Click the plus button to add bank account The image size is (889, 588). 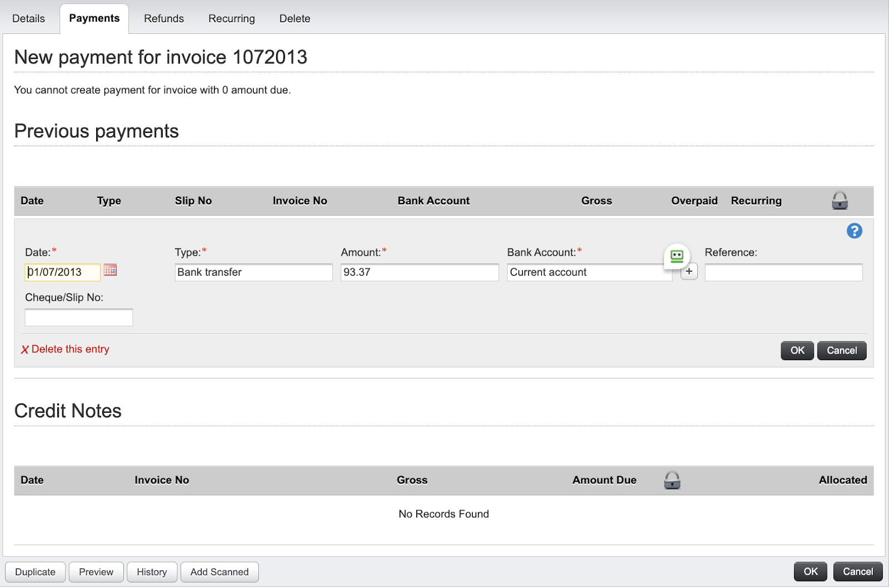pos(689,272)
